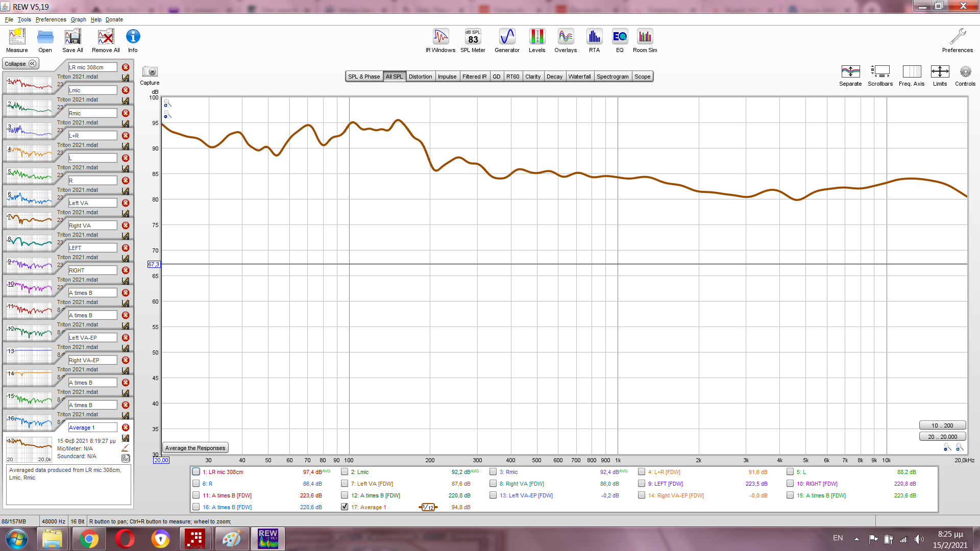The width and height of the screenshot is (980, 551).
Task: Click the 1/12 smoothing indicator
Action: 428,507
